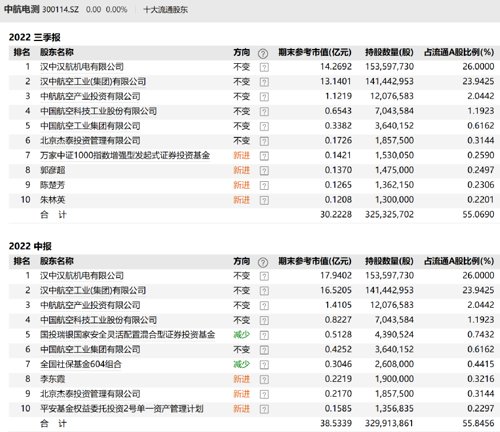Sort 中报 by 排名 column header
Screen dimensions: 500x432
pos(22,261)
